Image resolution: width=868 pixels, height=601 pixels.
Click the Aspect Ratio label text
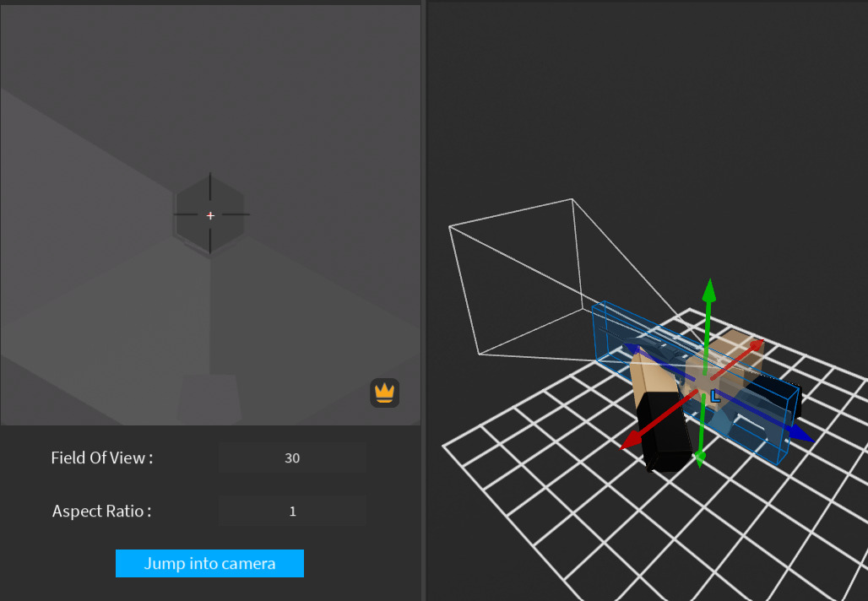(x=101, y=511)
